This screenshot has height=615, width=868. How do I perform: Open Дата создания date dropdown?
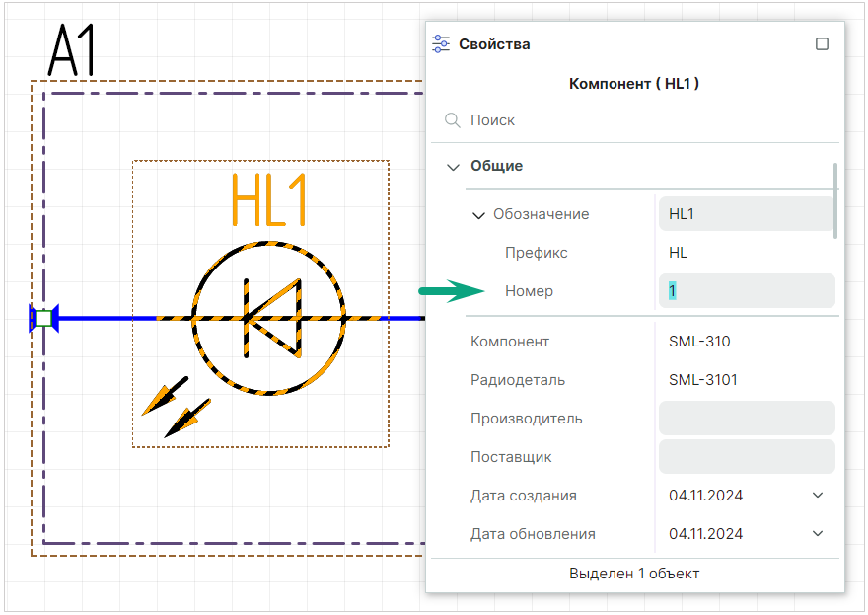pos(817,496)
